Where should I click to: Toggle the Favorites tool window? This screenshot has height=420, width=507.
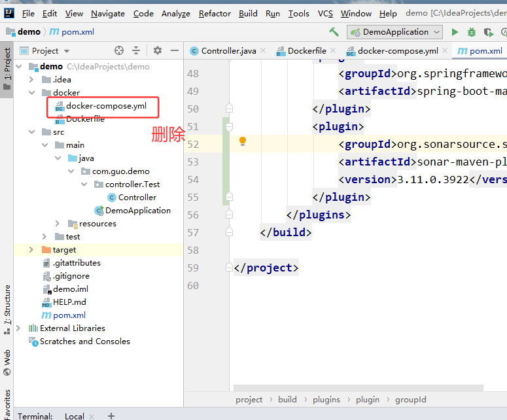pyautogui.click(x=7, y=404)
